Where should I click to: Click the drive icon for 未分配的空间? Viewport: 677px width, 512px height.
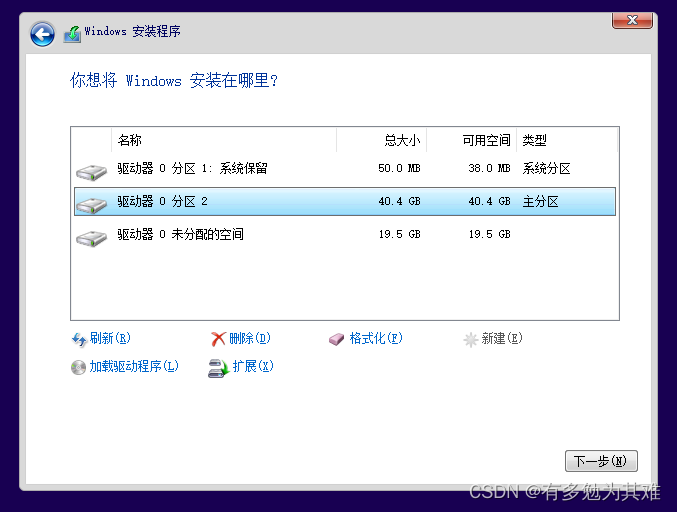91,238
